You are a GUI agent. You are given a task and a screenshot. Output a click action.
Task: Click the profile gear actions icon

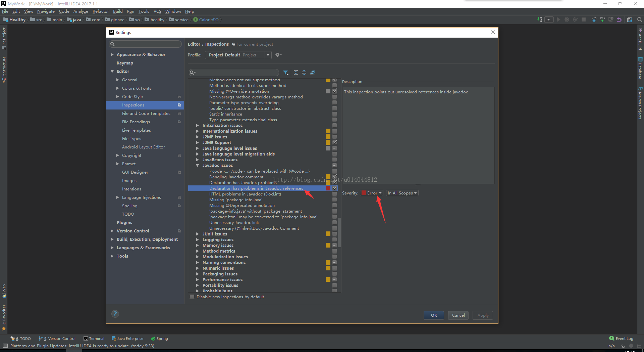pyautogui.click(x=278, y=55)
